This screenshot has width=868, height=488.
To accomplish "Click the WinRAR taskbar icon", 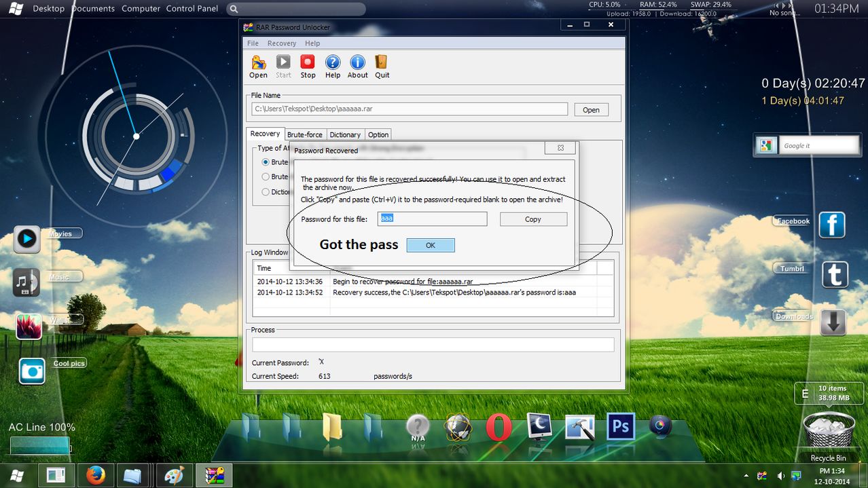I will 214,476.
